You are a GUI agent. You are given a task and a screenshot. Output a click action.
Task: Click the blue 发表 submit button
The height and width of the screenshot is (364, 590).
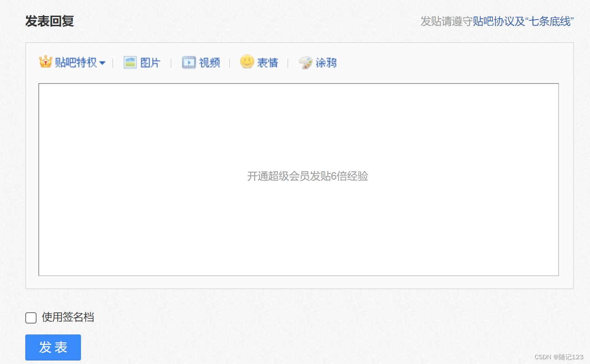[x=53, y=347]
